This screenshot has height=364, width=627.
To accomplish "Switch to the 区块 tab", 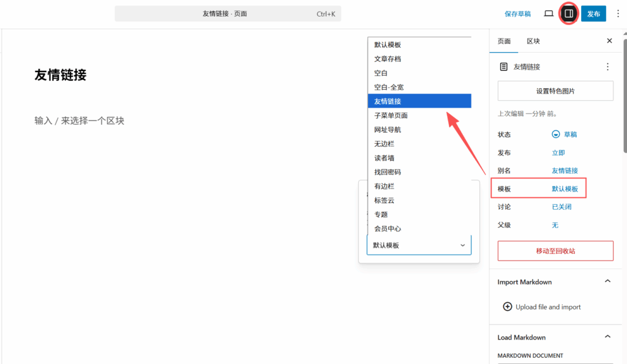I will pos(533,41).
